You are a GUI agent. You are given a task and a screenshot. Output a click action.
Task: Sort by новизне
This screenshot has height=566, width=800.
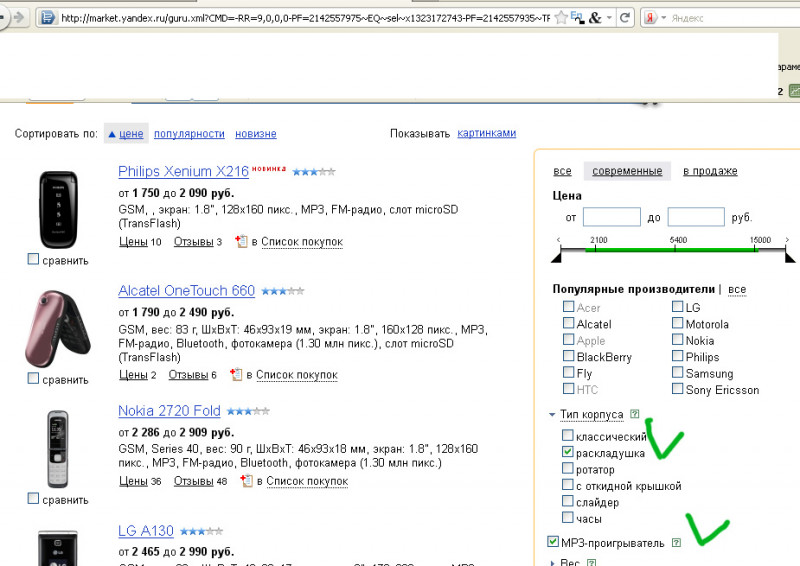pyautogui.click(x=256, y=134)
